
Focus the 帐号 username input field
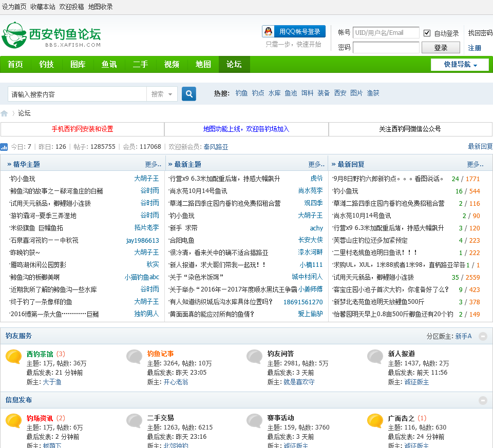[386, 33]
